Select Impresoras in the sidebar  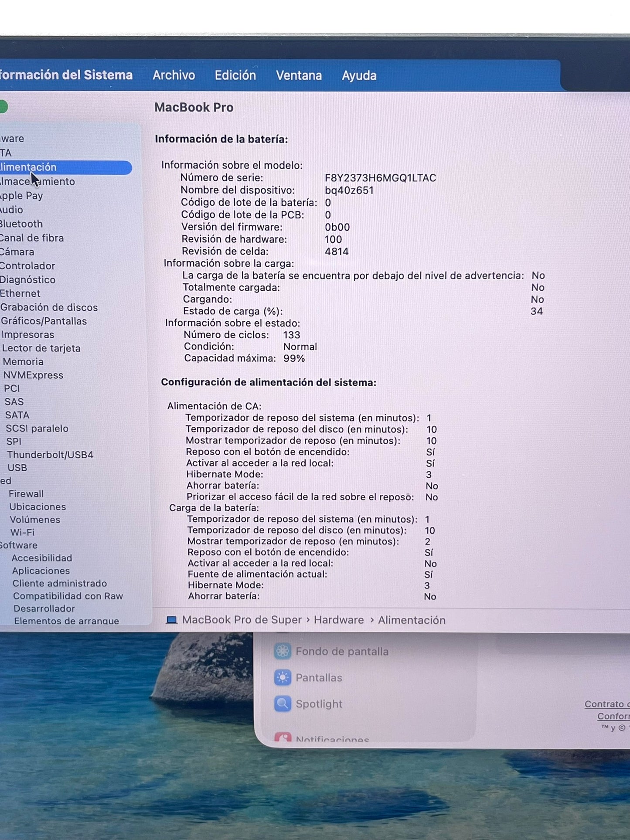28,334
